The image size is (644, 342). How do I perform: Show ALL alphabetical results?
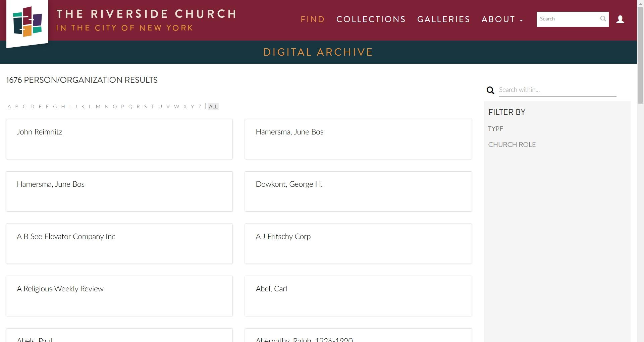coord(213,107)
